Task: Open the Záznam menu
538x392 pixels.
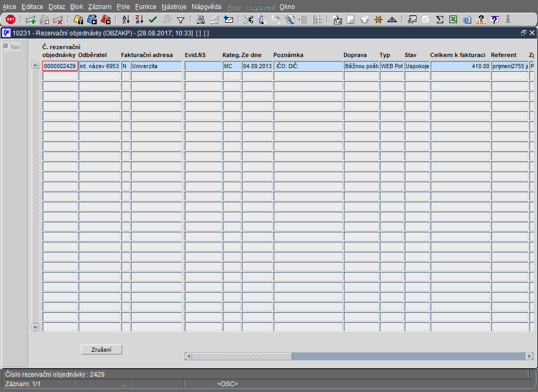Action: coord(99,7)
